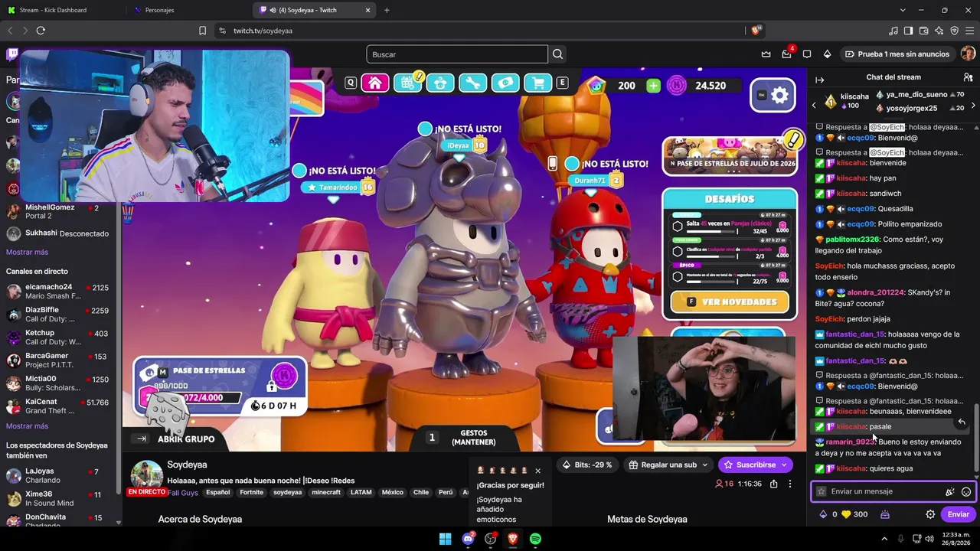Open the Brave main hamburger menu
Viewport: 980px width, 551px height.
[969, 31]
